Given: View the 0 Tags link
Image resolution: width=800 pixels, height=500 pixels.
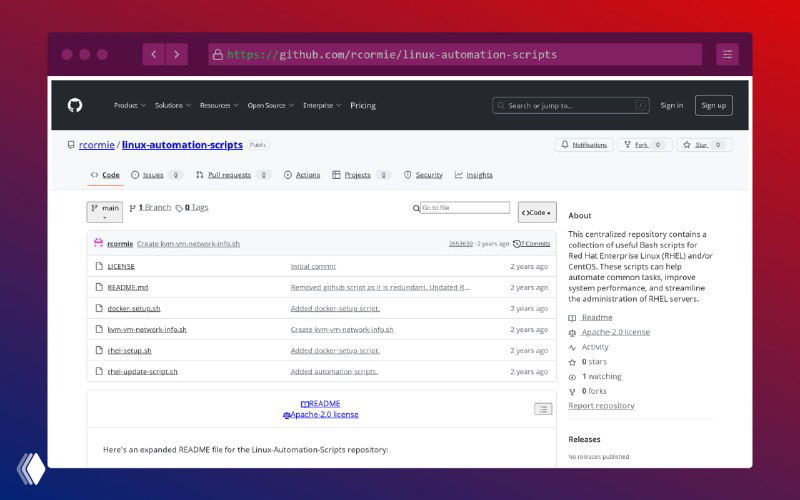Looking at the screenshot, I should pyautogui.click(x=192, y=207).
